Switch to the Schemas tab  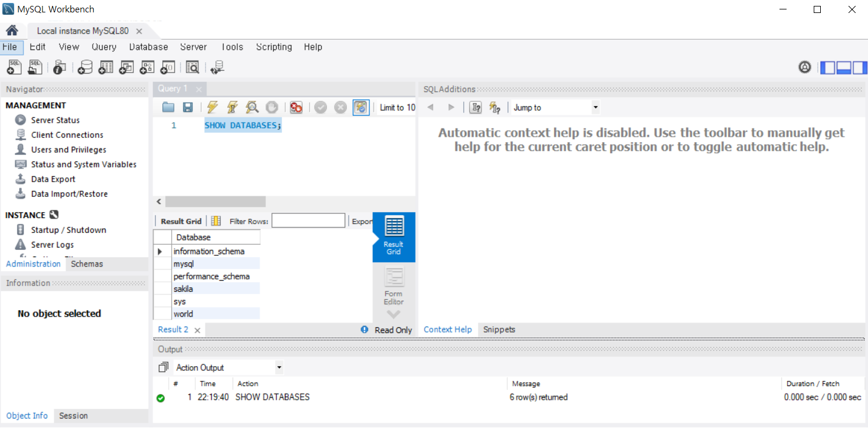click(x=87, y=264)
